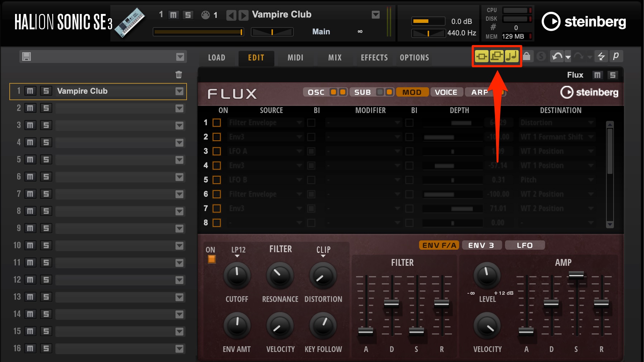Toggle the filter ON button
Image resolution: width=644 pixels, height=362 pixels.
(x=212, y=259)
